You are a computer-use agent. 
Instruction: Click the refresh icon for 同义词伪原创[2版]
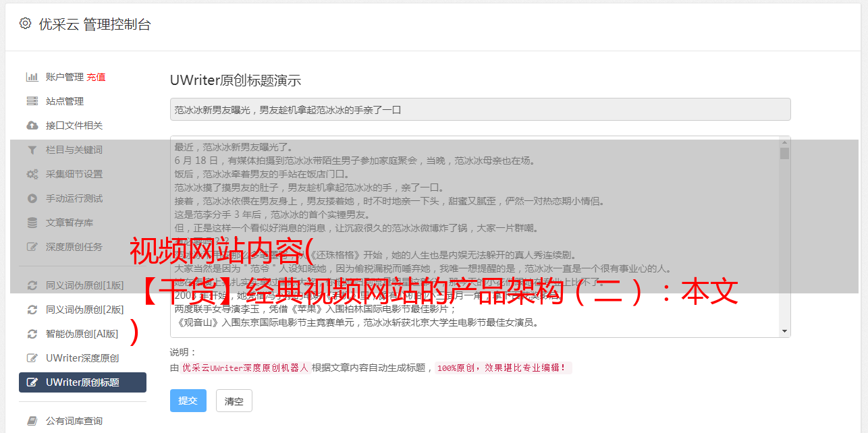click(x=32, y=310)
